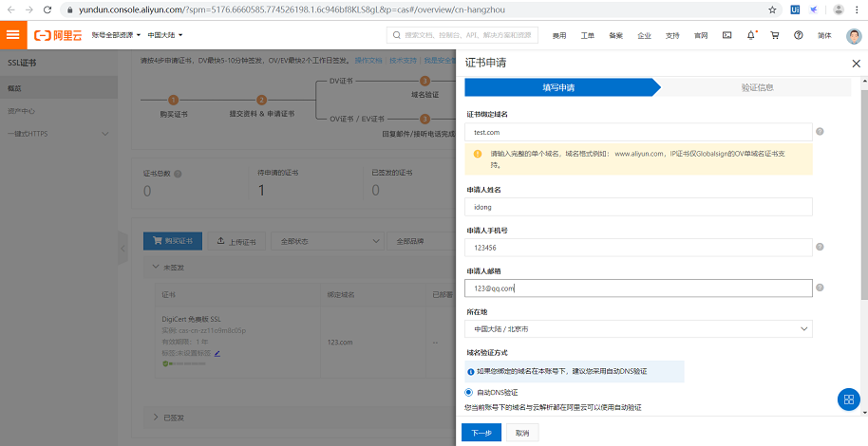Bookmark this page with star icon
The height and width of the screenshot is (446, 868).
click(772, 9)
